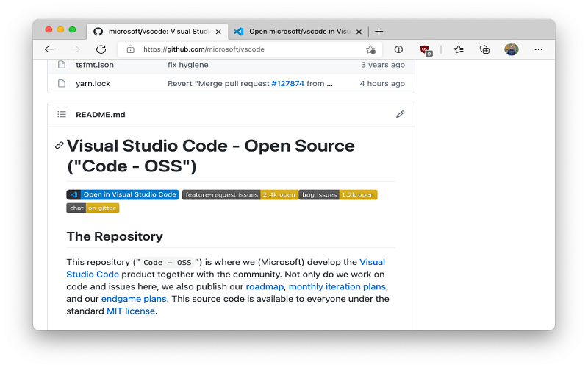Click the file icon next to yarn.lock
This screenshot has height=368, width=588.
coord(62,83)
